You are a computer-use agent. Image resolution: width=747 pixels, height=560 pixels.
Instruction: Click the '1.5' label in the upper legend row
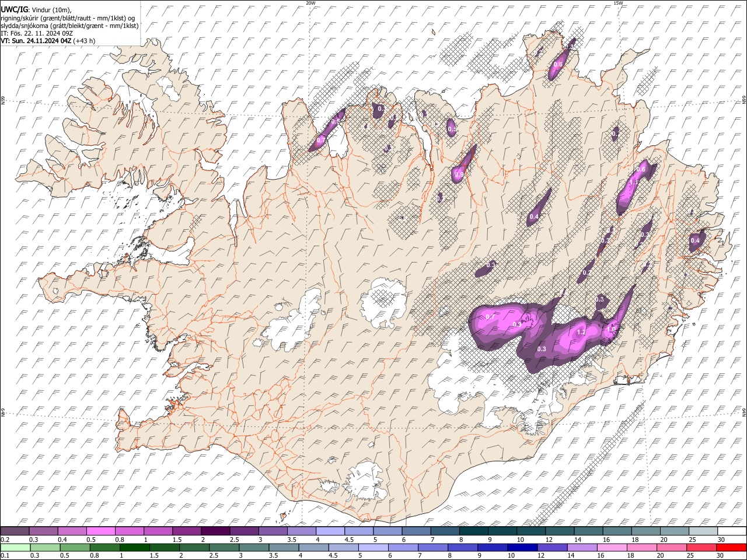click(176, 540)
